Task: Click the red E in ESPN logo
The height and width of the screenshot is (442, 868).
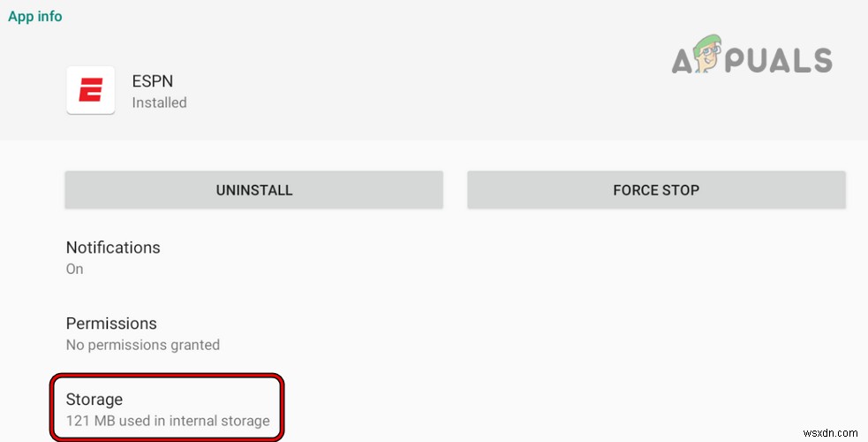Action: coord(91,91)
